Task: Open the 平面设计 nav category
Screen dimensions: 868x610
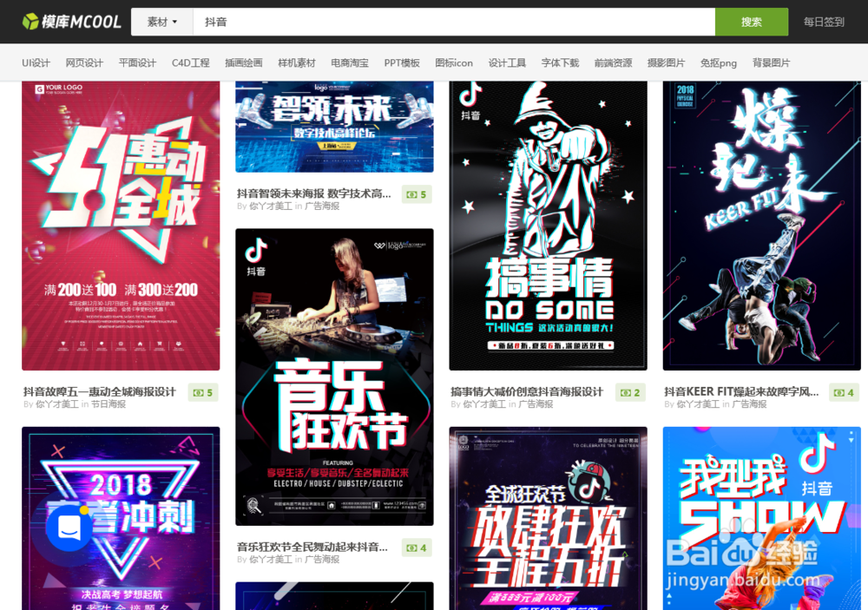Action: (136, 62)
